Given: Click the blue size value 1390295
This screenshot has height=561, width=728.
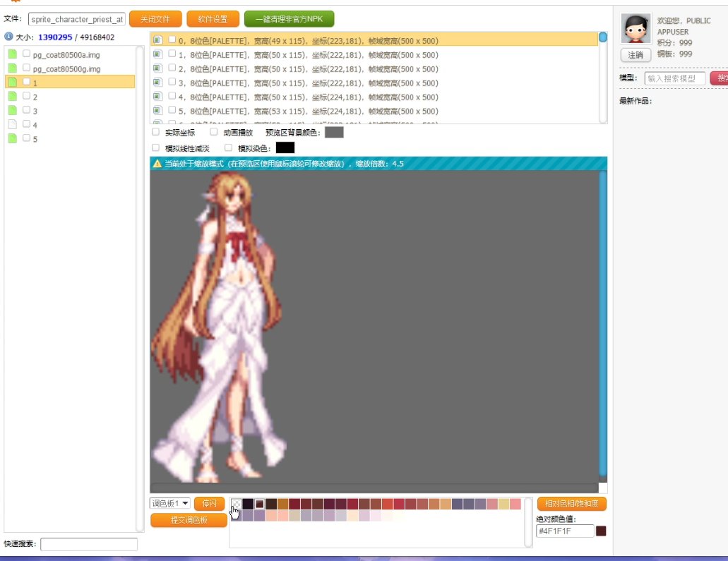Looking at the screenshot, I should [x=55, y=37].
